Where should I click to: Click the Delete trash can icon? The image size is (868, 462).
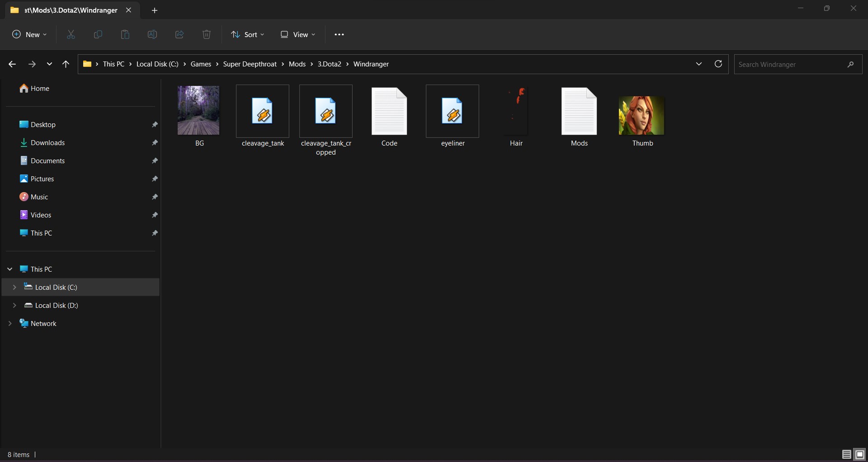click(207, 34)
